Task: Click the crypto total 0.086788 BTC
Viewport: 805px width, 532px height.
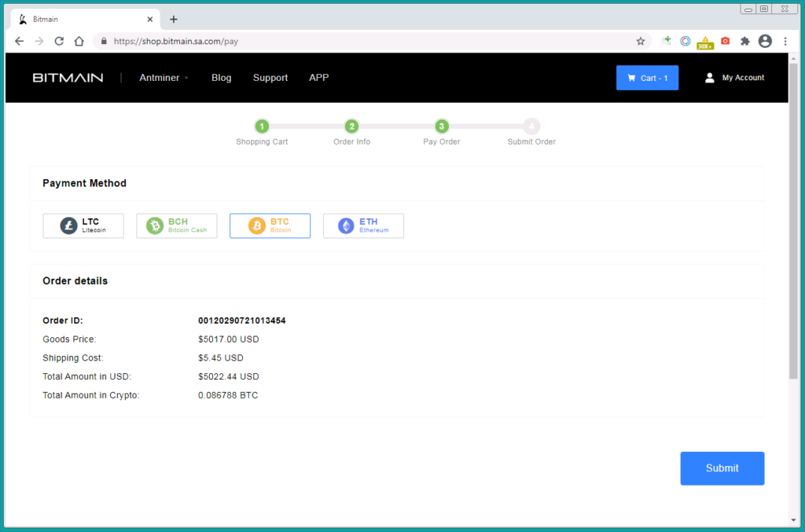Action: (x=228, y=395)
